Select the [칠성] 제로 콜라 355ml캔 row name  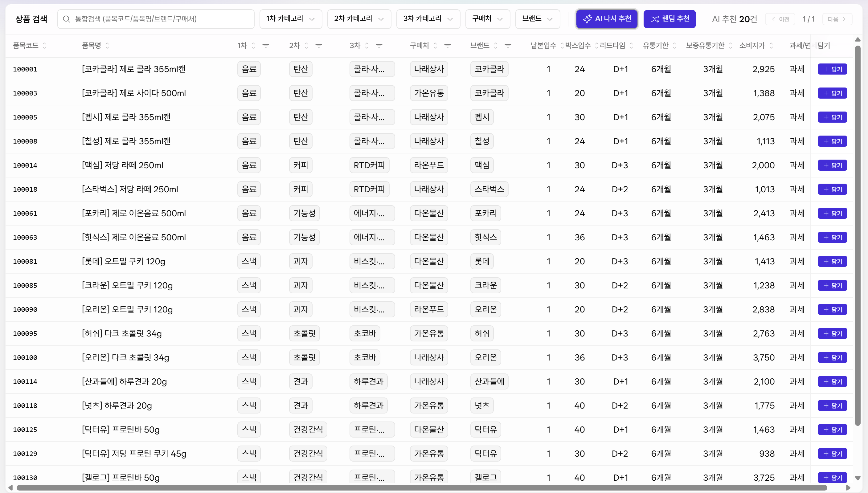pos(126,141)
